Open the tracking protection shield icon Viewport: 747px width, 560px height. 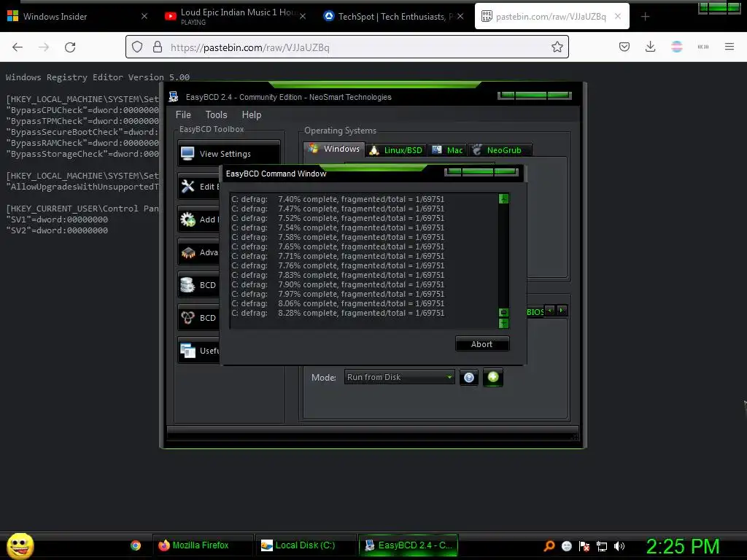(137, 47)
